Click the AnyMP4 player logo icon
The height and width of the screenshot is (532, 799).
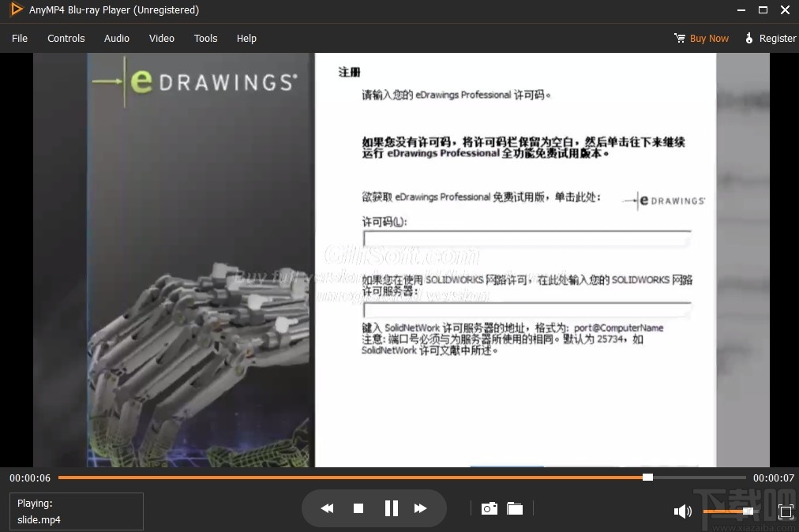(15, 10)
